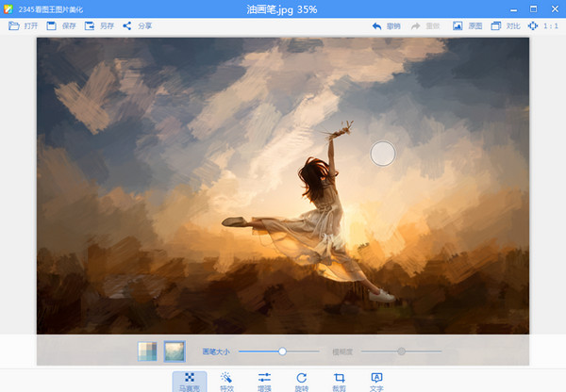Open the 旋转 (Rotate) tool
Image resolution: width=566 pixels, height=392 pixels.
tap(301, 381)
